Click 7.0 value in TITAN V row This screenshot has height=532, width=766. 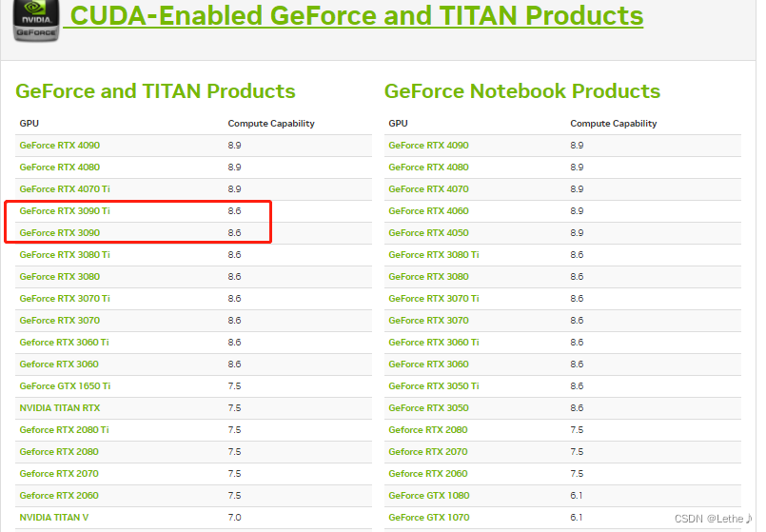(x=234, y=518)
